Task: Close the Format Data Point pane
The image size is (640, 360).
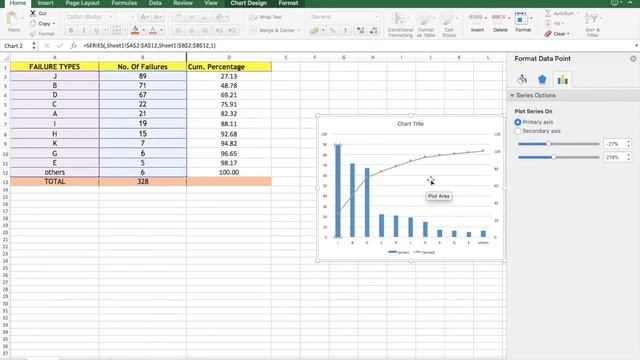Action: pos(633,59)
